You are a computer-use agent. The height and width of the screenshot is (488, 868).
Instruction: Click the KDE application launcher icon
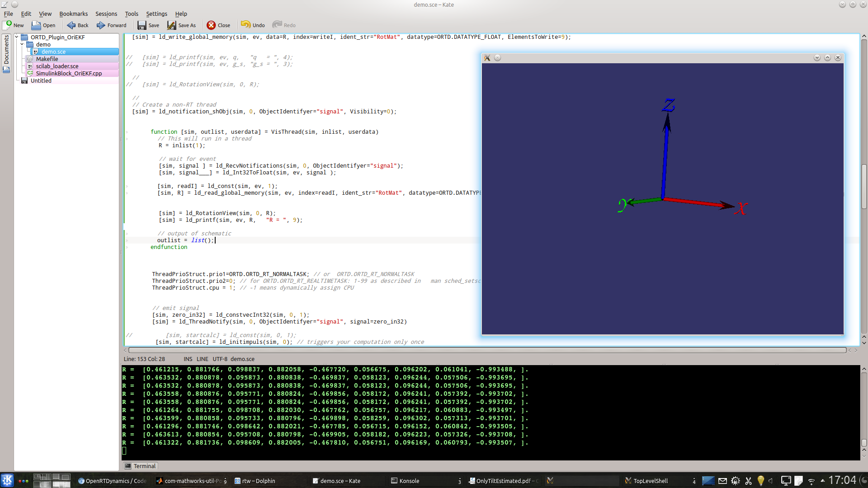coord(7,480)
